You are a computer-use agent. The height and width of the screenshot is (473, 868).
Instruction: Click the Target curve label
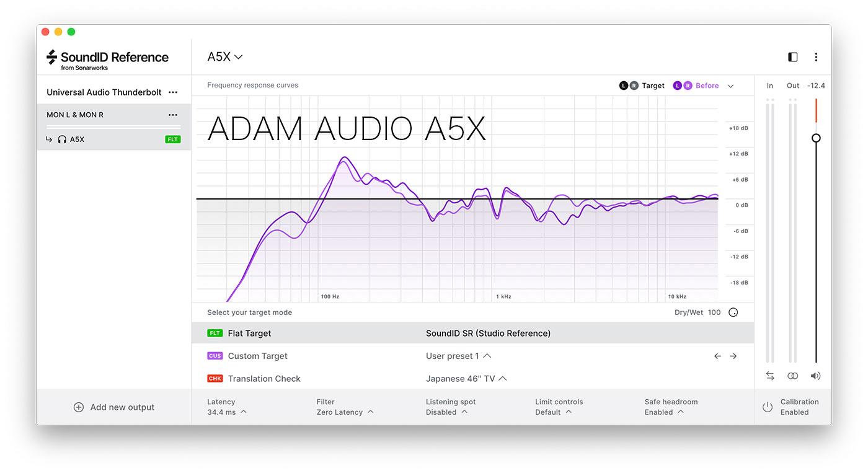tap(653, 86)
